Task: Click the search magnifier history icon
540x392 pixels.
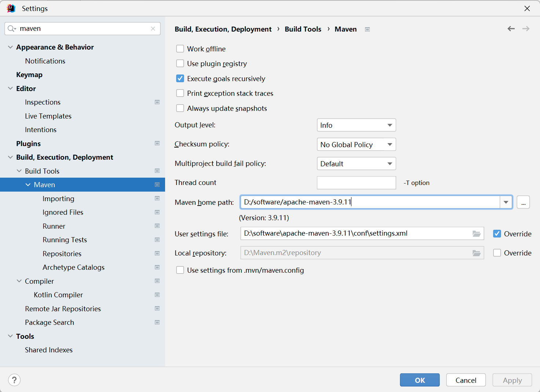Action: 12,29
